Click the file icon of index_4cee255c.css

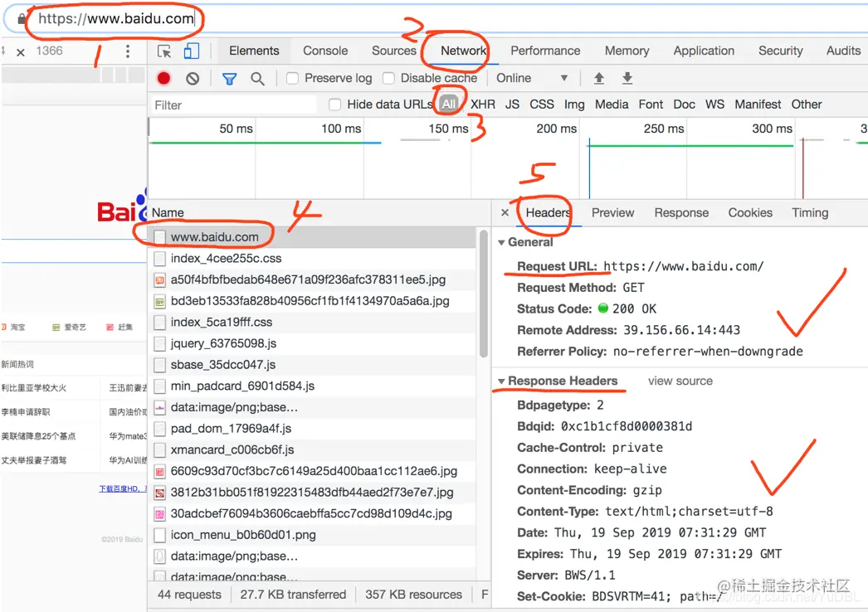click(x=159, y=259)
